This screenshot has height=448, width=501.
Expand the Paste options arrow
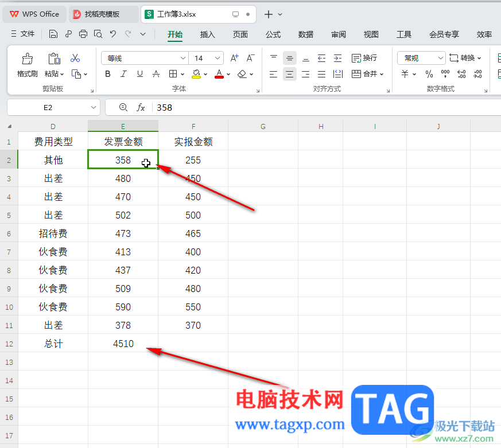62,74
